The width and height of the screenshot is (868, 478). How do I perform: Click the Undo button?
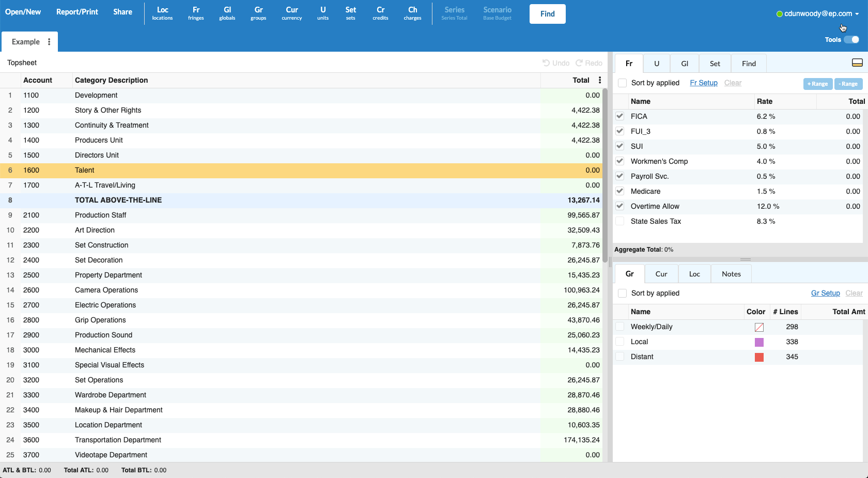coord(556,63)
